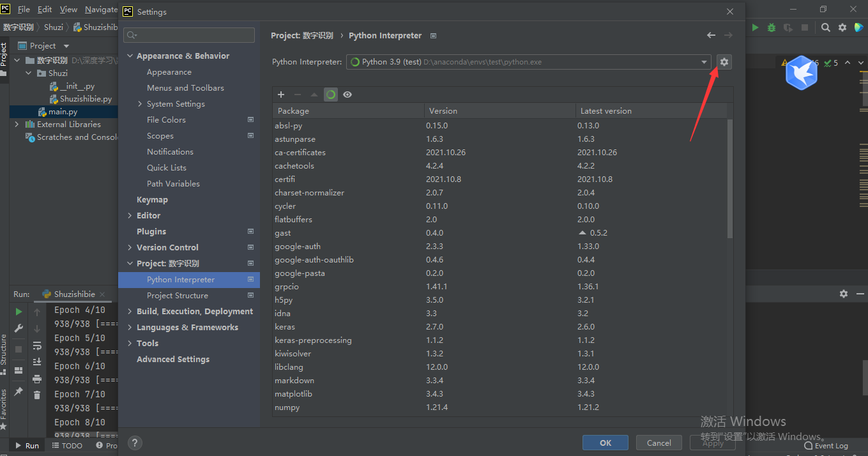The height and width of the screenshot is (456, 868).
Task: Click the previous highlighted error up arrow
Action: point(848,63)
